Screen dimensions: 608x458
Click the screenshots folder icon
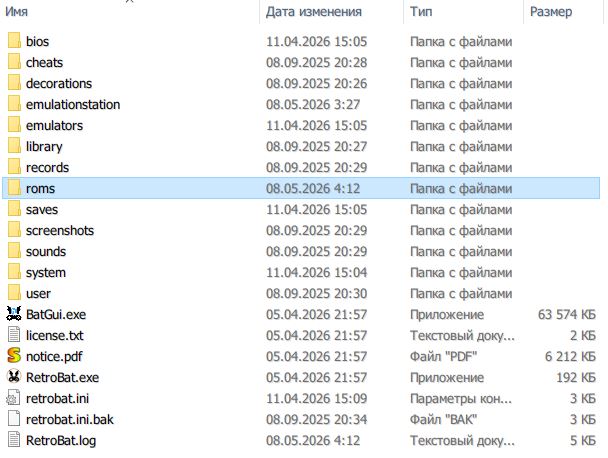tap(14, 229)
